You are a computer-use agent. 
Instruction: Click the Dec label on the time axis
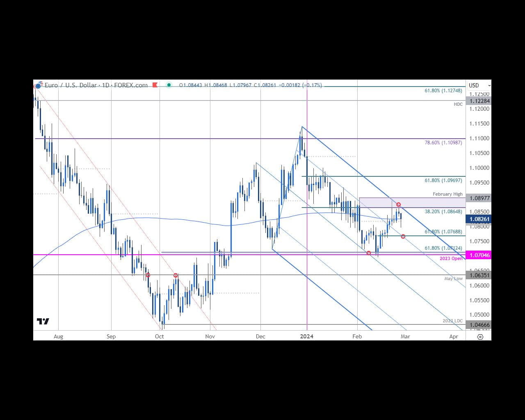pos(260,336)
